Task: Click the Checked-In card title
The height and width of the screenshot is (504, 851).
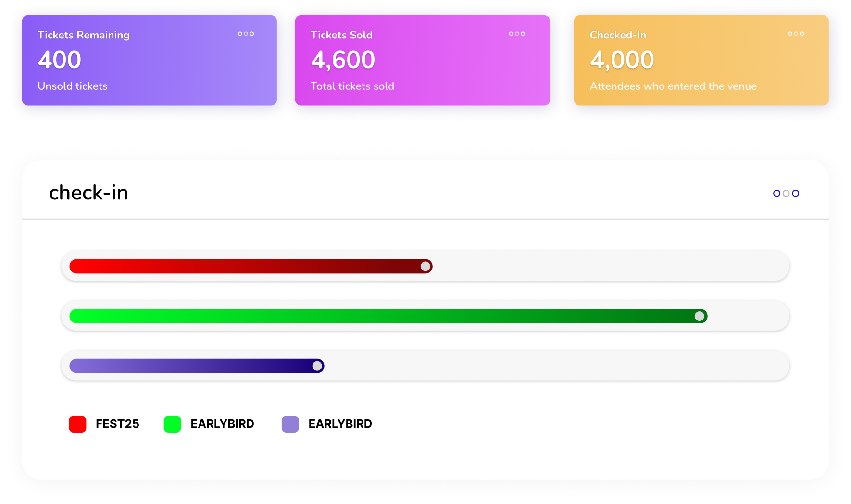Action: 618,35
